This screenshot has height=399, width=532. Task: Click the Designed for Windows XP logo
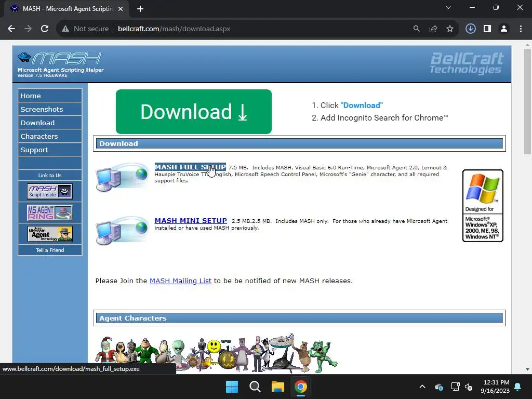point(483,206)
